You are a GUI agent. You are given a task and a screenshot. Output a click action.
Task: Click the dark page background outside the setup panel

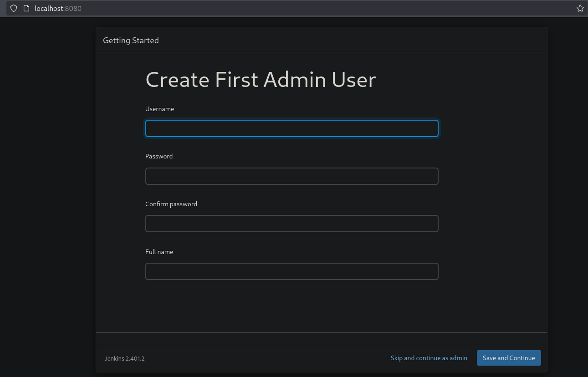[46, 182]
